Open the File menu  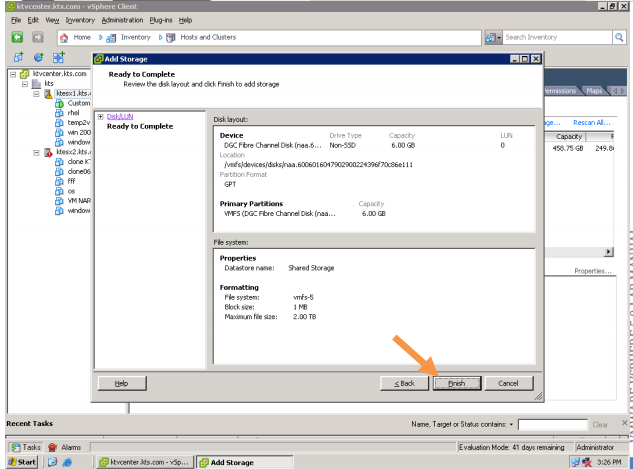(16, 20)
